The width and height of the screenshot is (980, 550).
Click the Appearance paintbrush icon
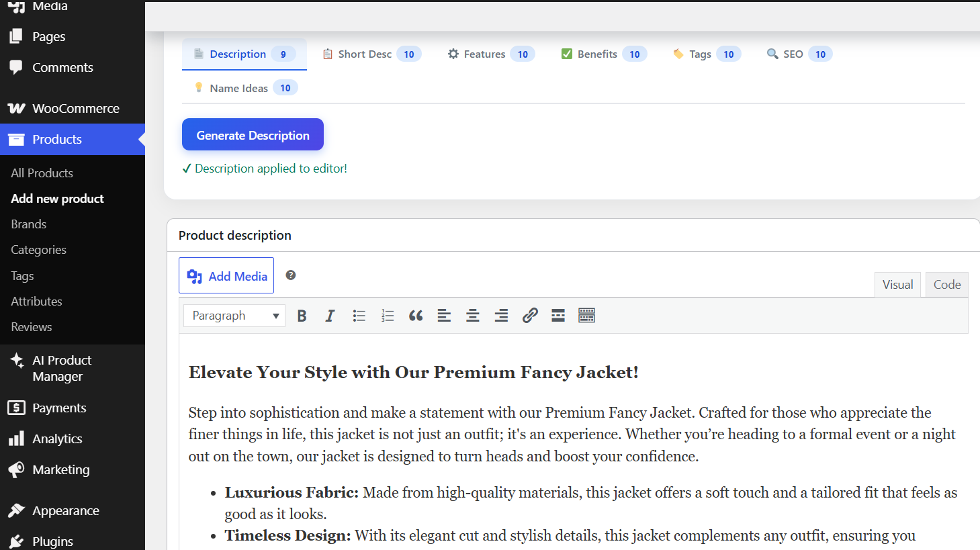[x=16, y=510]
